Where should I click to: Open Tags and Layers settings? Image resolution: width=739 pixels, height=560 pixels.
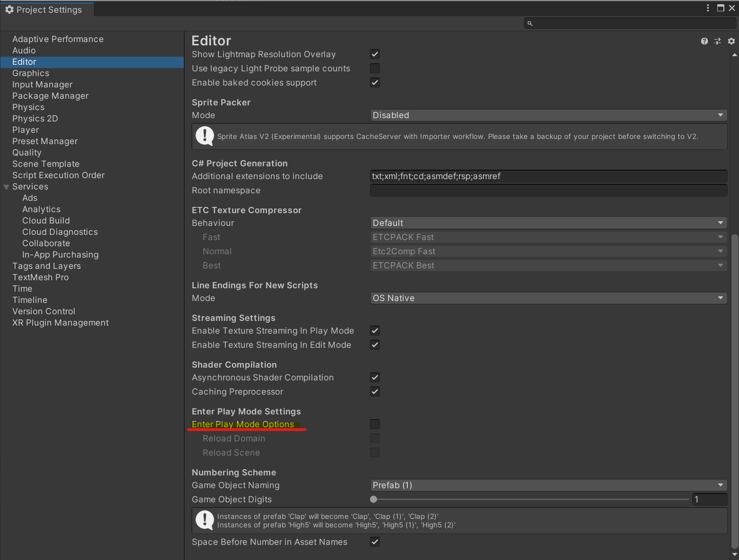(x=47, y=266)
